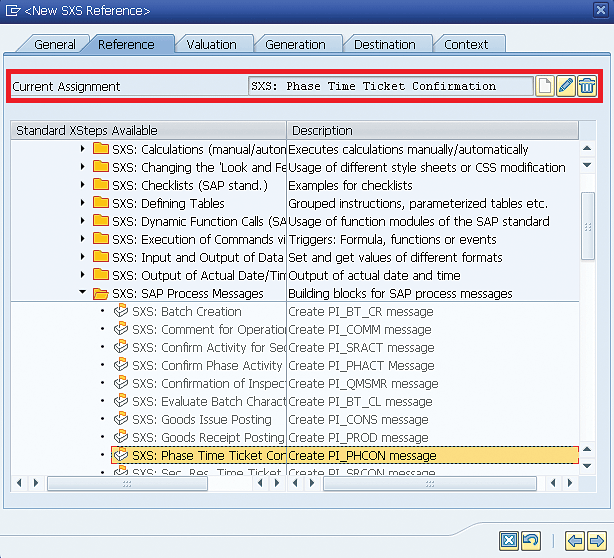Open the Destination tab
Image resolution: width=614 pixels, height=558 pixels.
pyautogui.click(x=385, y=44)
